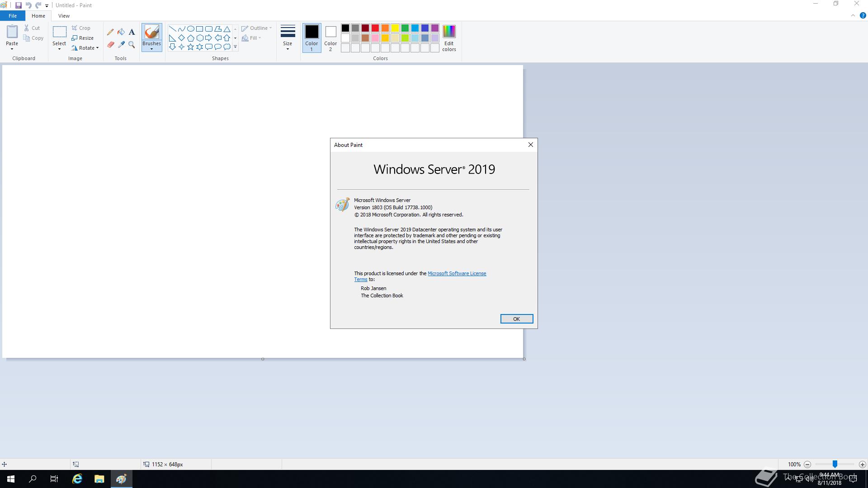Choose the Five-point star shape
The image size is (868, 488).
190,47
